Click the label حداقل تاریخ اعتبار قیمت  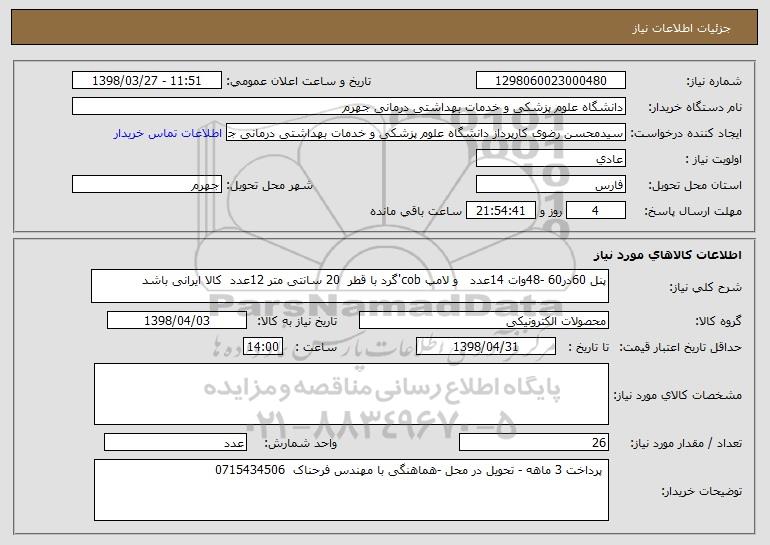[x=680, y=348]
